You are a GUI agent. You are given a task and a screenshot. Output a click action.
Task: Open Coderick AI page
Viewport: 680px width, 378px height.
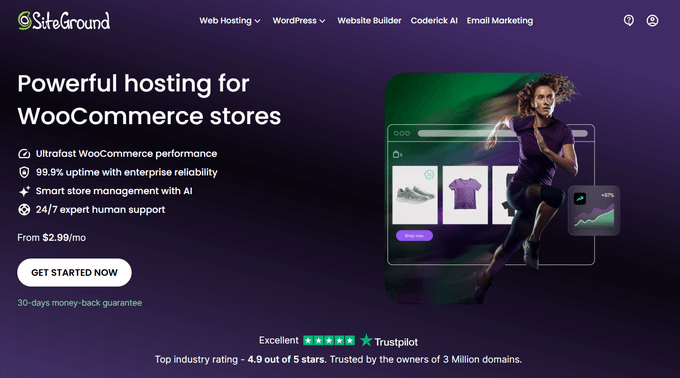point(434,20)
